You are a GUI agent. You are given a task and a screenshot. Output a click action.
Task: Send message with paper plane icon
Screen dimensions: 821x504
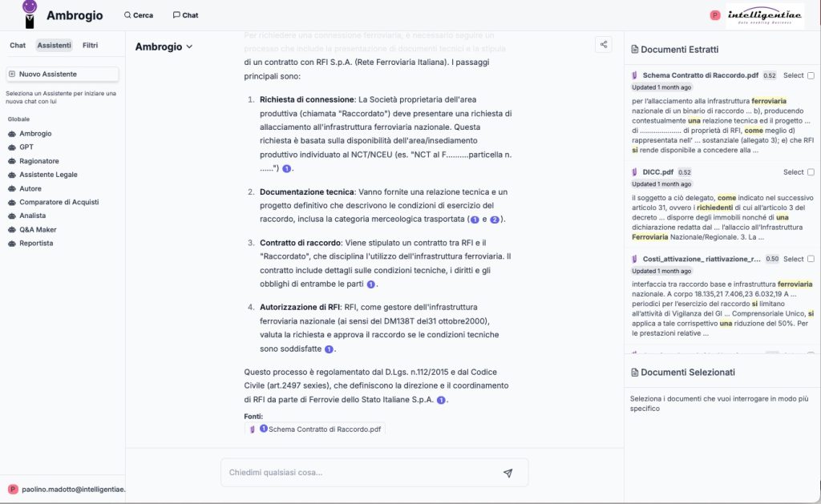(508, 473)
